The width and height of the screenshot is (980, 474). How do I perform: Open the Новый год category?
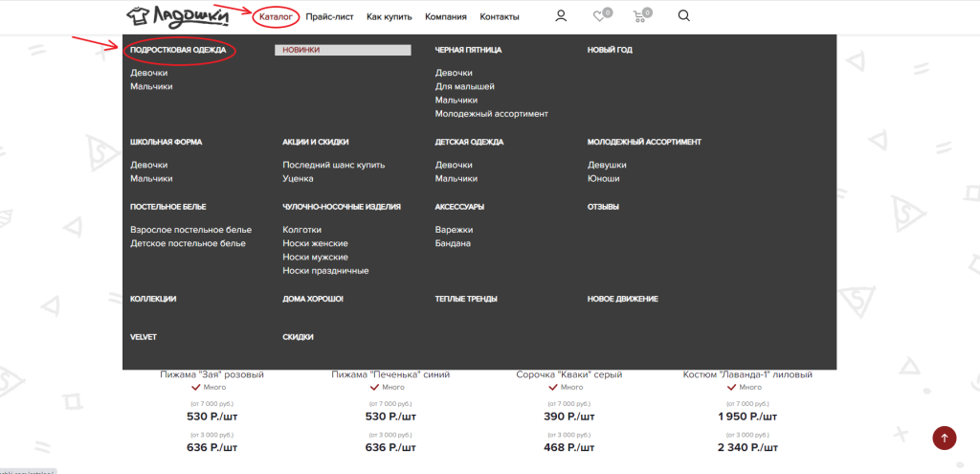click(x=610, y=50)
